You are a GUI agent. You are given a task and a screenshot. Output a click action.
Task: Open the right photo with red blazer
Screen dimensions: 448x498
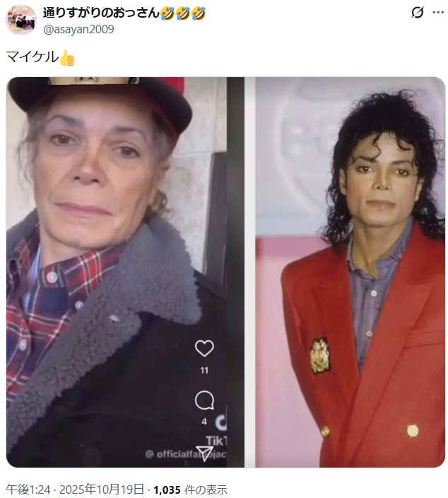point(350,272)
